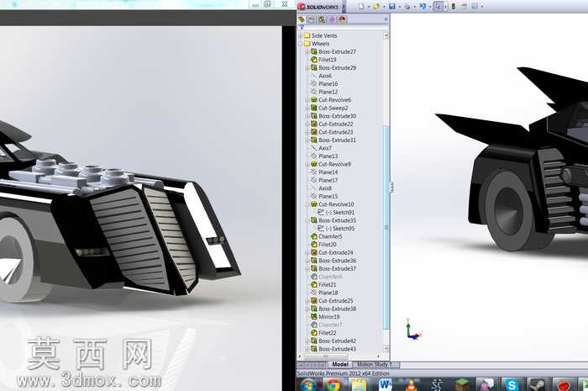Open Skype from the taskbar
Screen dimensions: 588x391
512,385
